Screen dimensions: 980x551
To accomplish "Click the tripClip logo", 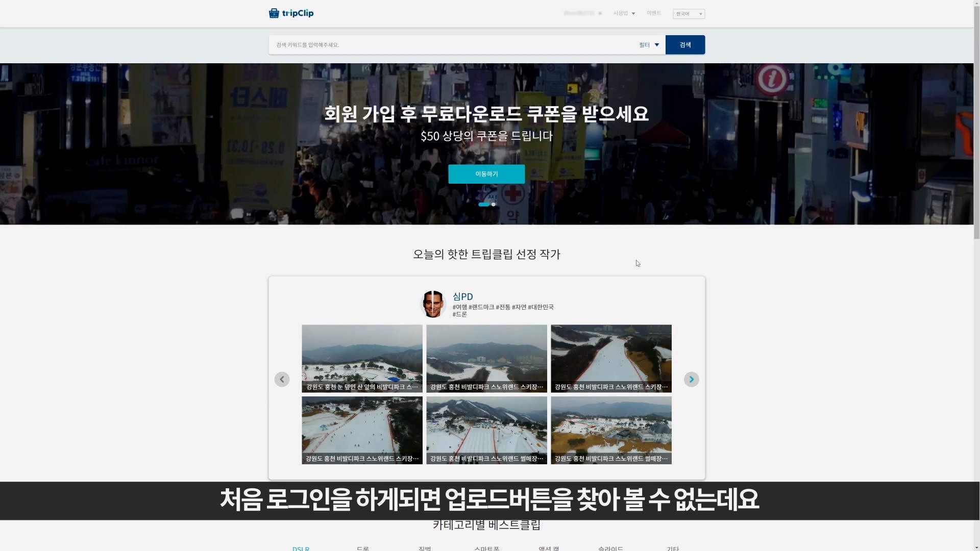I will coord(291,13).
